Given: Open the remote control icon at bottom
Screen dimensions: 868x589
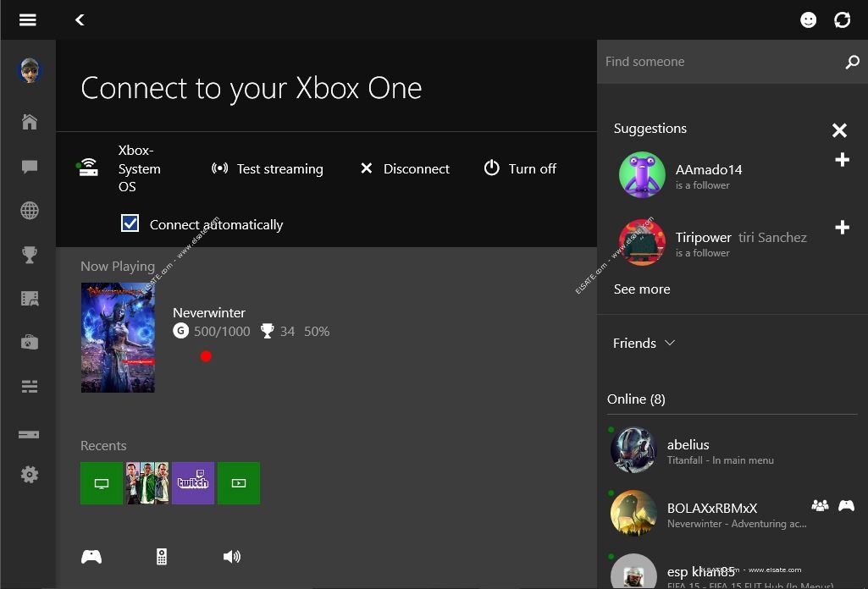Looking at the screenshot, I should (x=162, y=556).
